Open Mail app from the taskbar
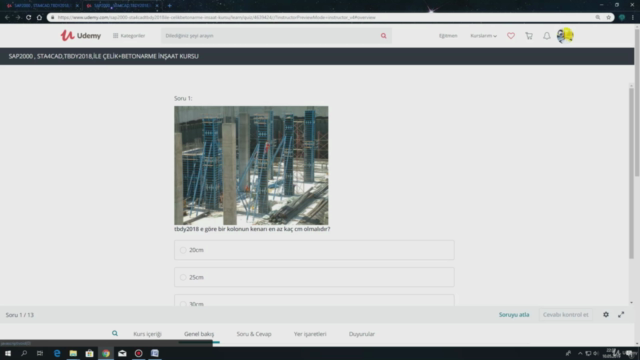Viewport: 640px width, 360px height. point(122,353)
